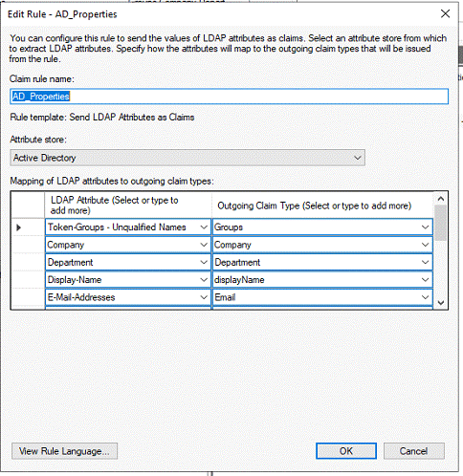Image resolution: width=463 pixels, height=476 pixels.
Task: Close the Edit Rule dialog window
Action: coord(445,13)
